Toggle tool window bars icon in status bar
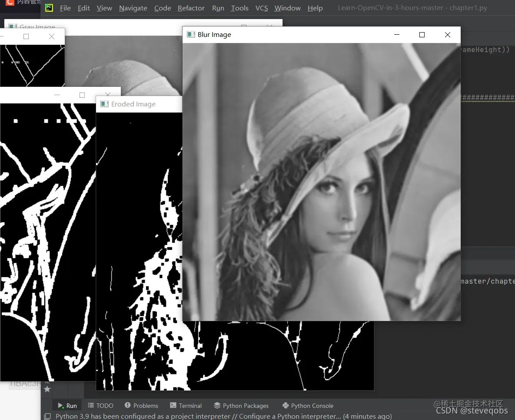The width and height of the screenshot is (515, 420). (48, 416)
